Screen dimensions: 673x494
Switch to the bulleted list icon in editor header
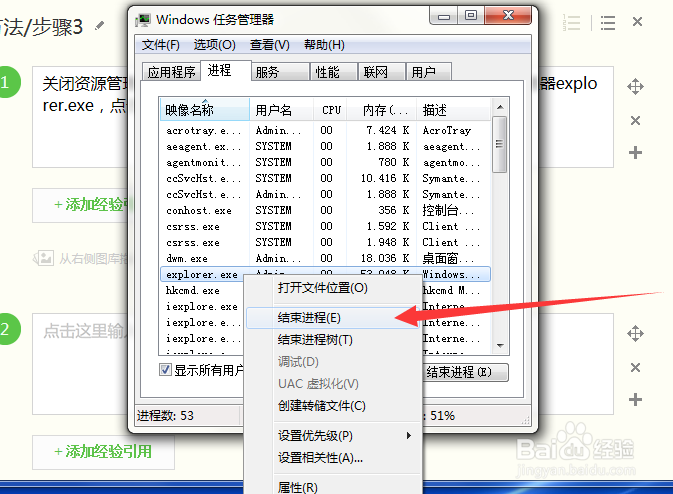click(x=608, y=22)
